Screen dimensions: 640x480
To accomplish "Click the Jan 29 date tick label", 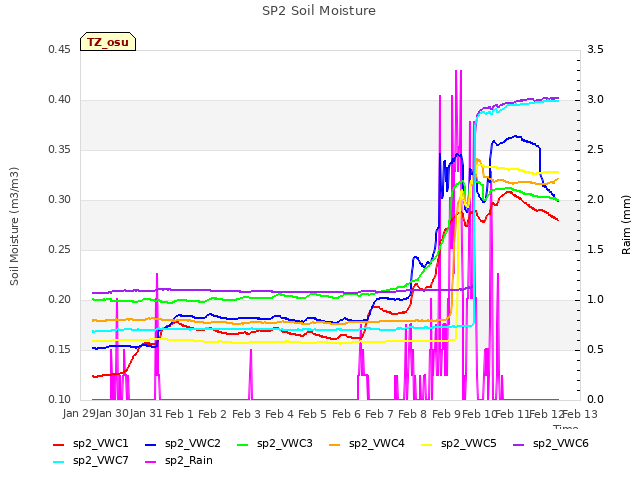I will (79, 414).
